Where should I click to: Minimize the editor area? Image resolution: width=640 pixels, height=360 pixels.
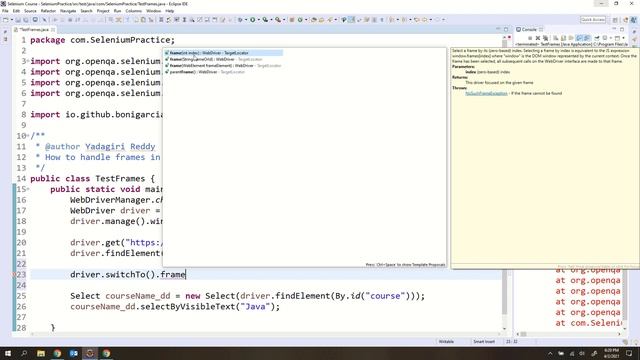[x=498, y=29]
